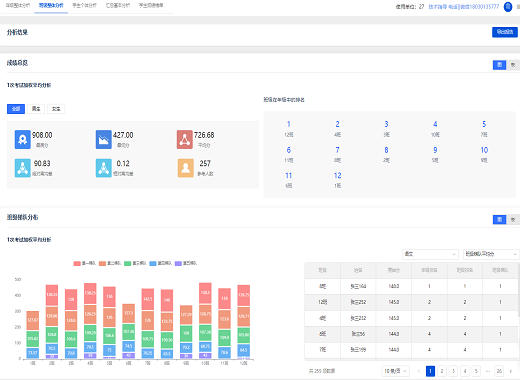
Task: Open the blue support contact link in header
Action: click(464, 7)
